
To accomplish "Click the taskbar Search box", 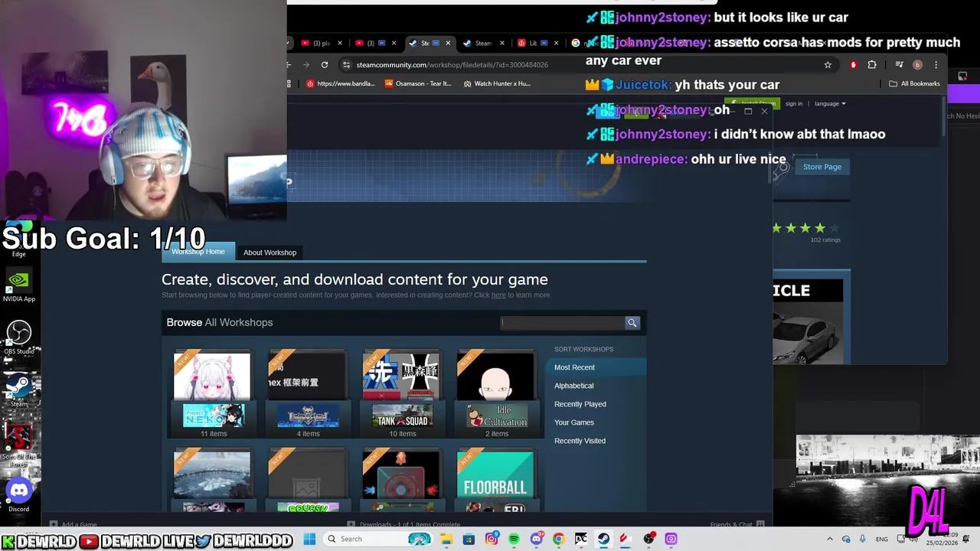I will (378, 539).
